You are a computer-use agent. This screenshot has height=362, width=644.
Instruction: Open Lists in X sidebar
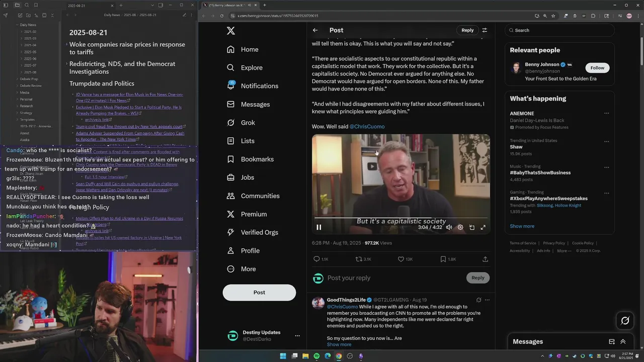(x=240, y=141)
